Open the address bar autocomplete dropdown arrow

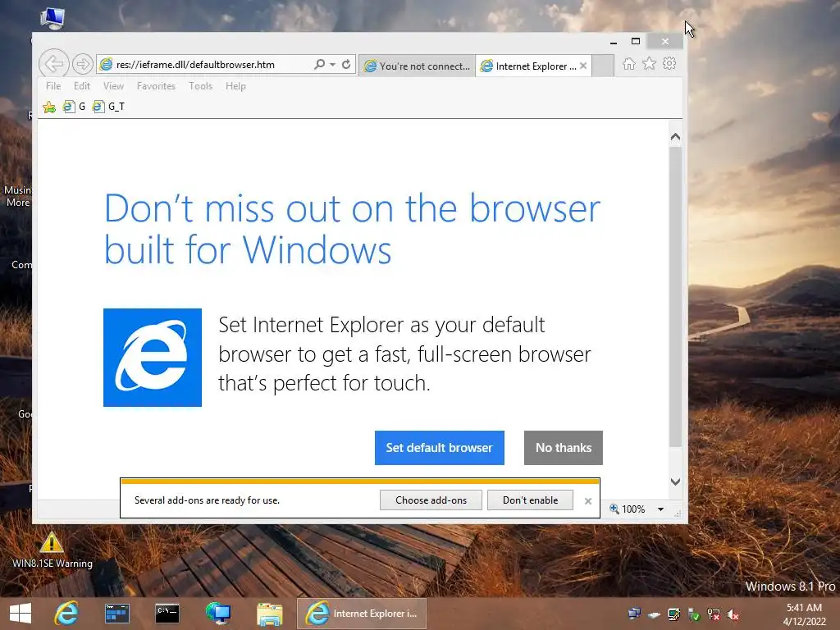point(333,64)
